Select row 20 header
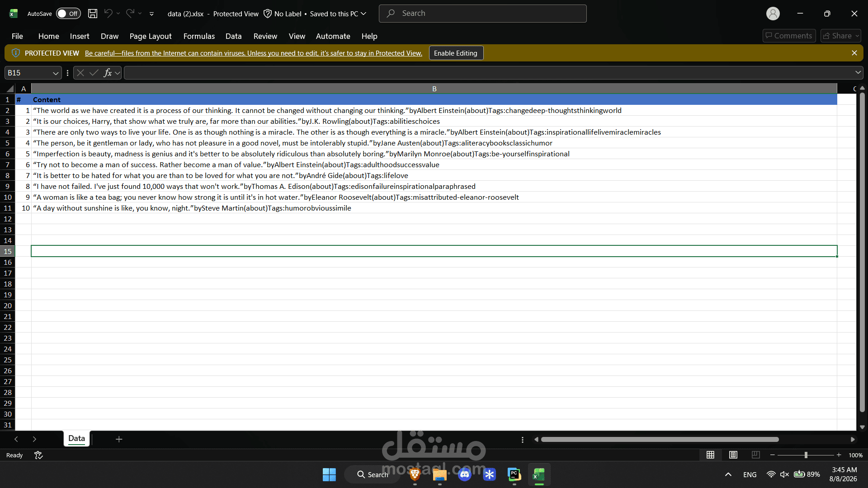This screenshot has width=868, height=488. coord(8,305)
